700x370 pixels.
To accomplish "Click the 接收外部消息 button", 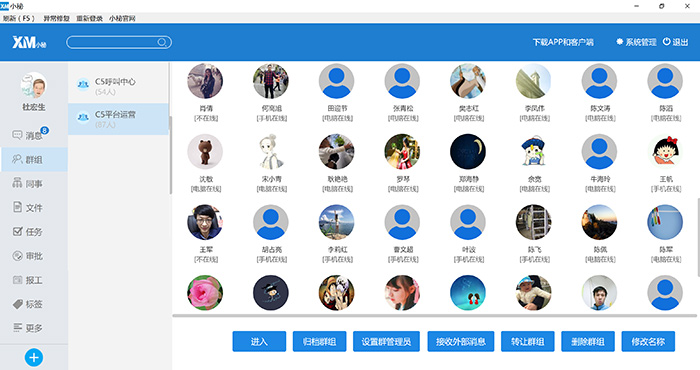I will click(x=461, y=341).
